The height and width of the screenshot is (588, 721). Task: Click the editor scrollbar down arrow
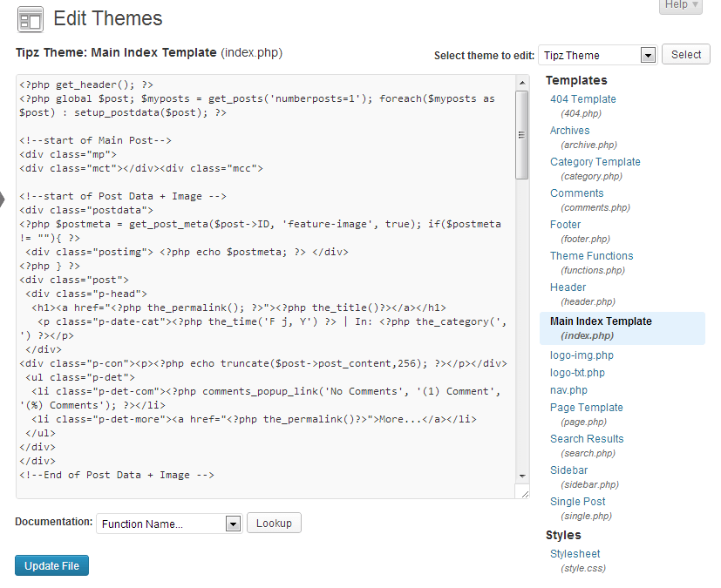click(x=522, y=476)
